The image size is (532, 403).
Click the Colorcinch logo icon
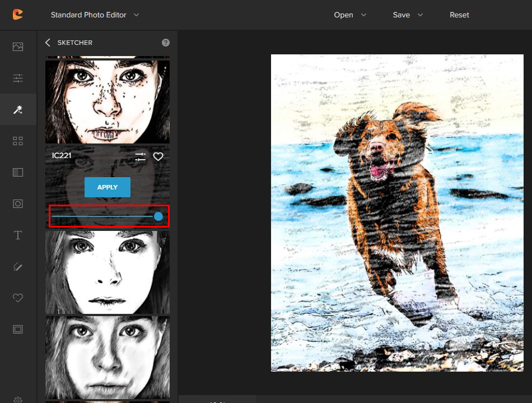point(18,15)
